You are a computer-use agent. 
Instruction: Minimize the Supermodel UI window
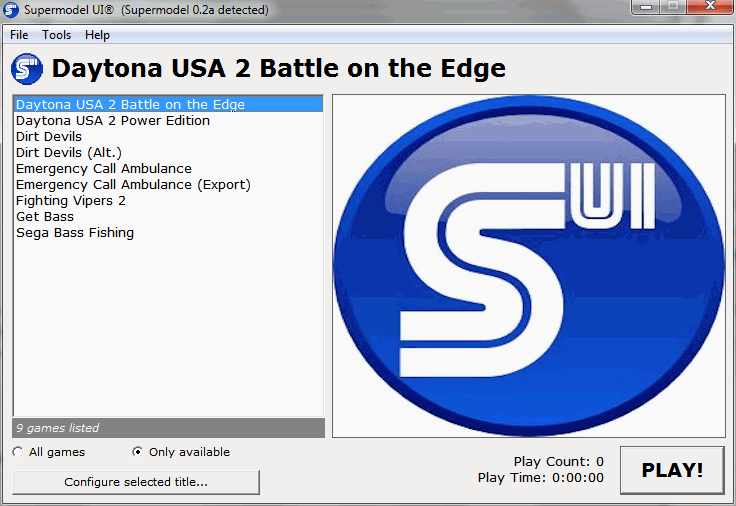646,7
